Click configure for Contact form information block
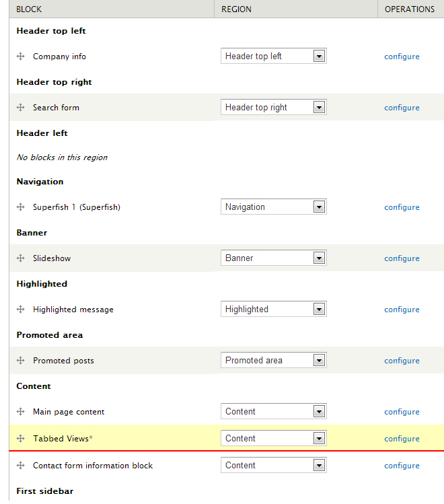Viewport: 444px width, 504px height. (x=402, y=466)
